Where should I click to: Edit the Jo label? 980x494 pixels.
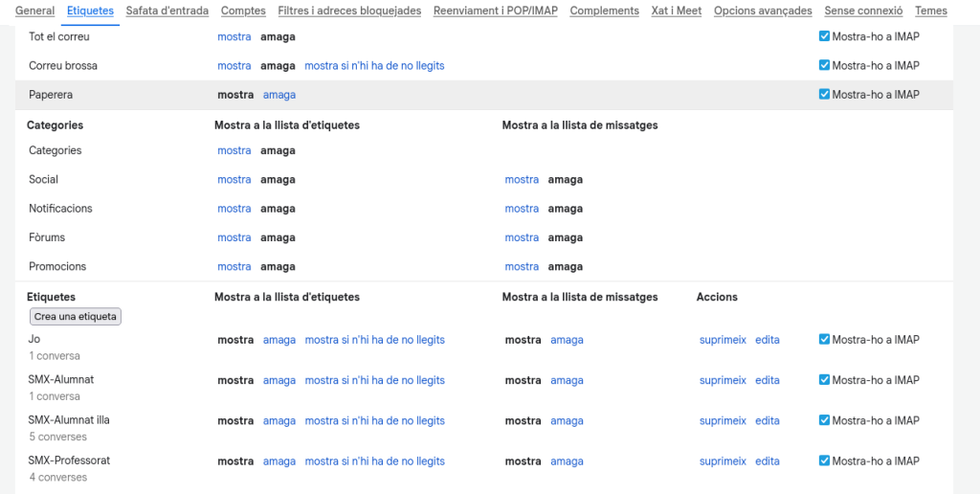point(767,340)
